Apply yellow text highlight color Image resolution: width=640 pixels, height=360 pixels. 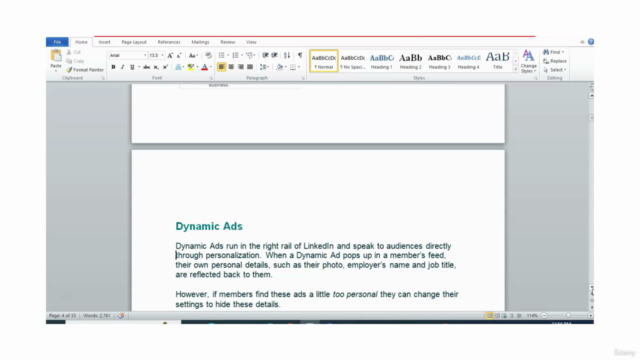(x=191, y=67)
